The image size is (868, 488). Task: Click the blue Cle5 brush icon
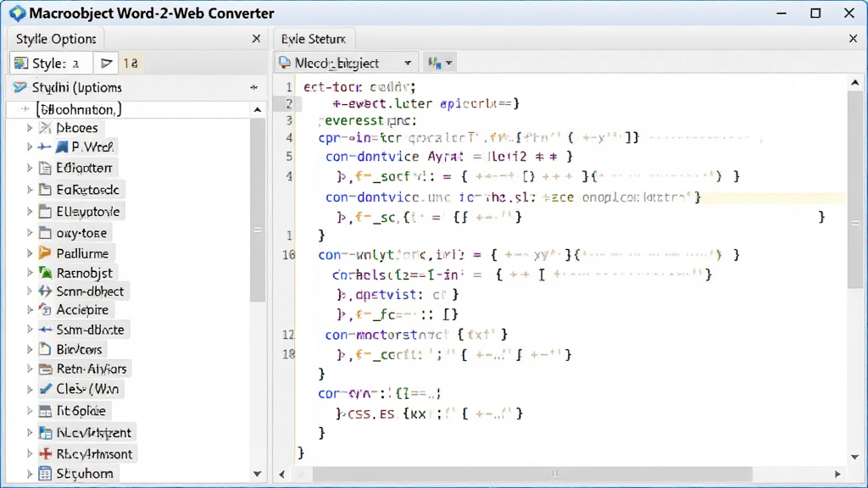tap(46, 389)
